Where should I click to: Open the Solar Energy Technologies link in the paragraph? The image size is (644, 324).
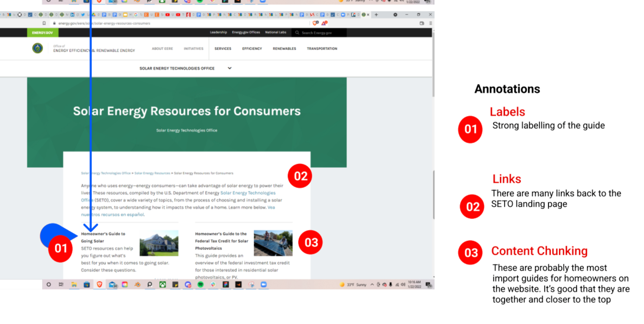[248, 193]
